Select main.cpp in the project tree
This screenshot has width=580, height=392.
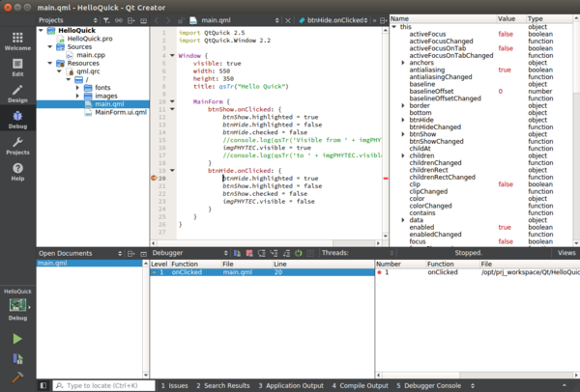[91, 55]
